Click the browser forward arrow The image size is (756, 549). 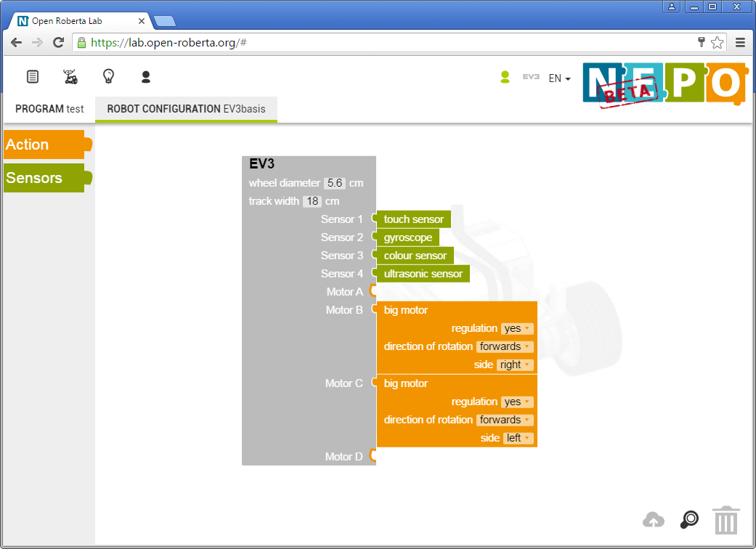coord(37,42)
